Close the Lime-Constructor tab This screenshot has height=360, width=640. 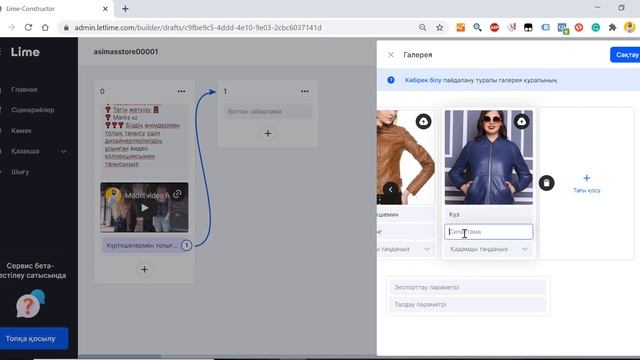pos(105,9)
